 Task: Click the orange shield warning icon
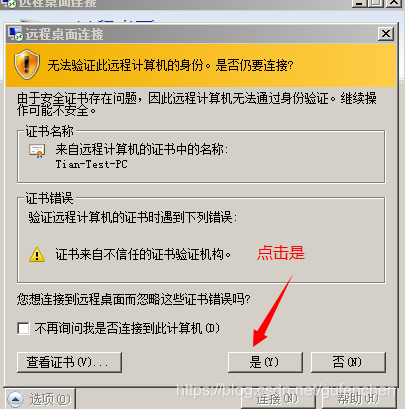click(x=27, y=65)
